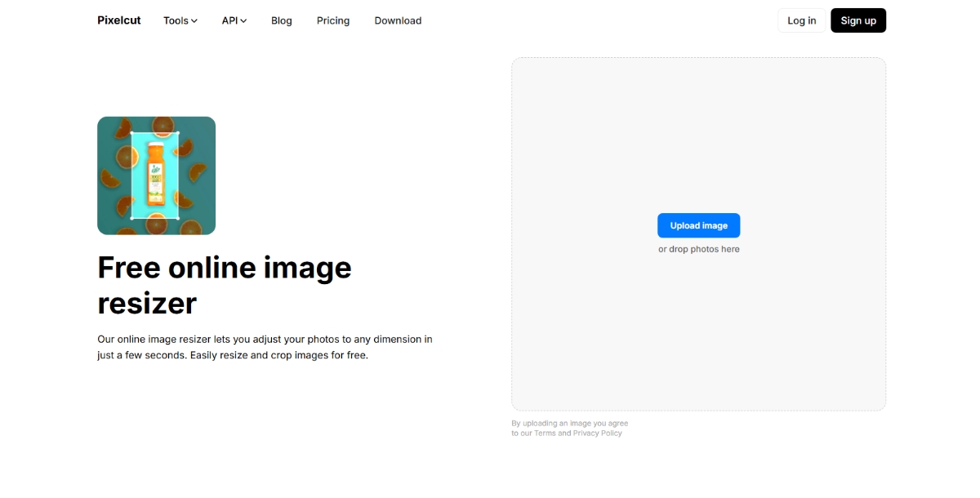Screen dimensions: 980x498
Task: Open the Terms link
Action: pos(545,434)
